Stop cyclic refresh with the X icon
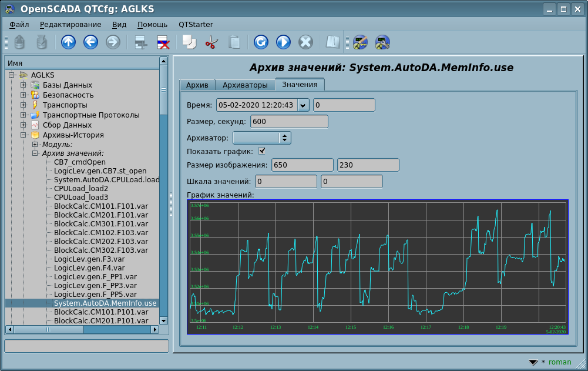The height and width of the screenshot is (371, 588). pos(305,42)
